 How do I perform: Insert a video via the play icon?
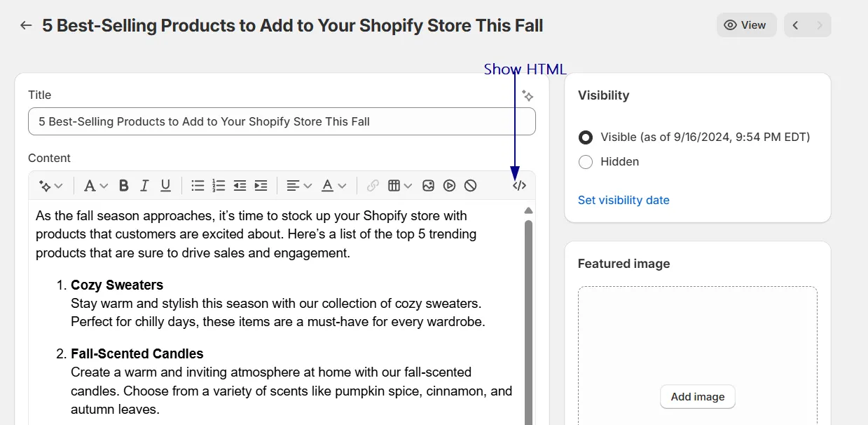click(450, 186)
